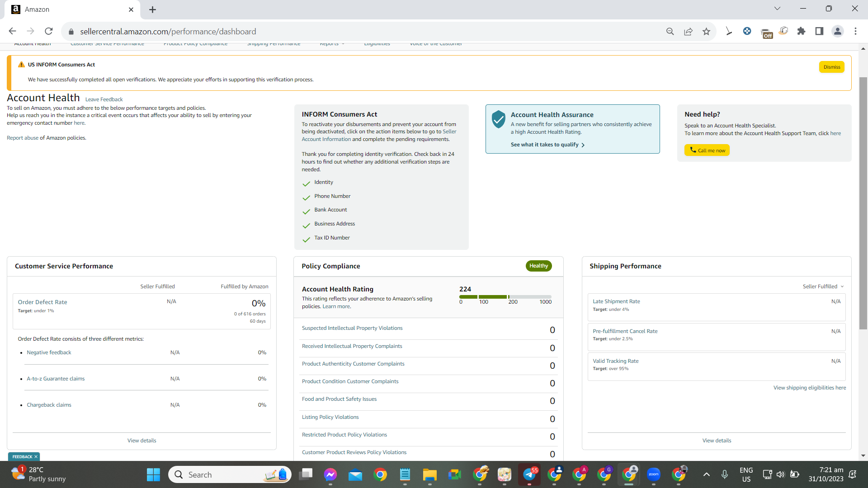Click the page vertical scrollbar thumb
The image size is (868, 488).
(x=863, y=203)
